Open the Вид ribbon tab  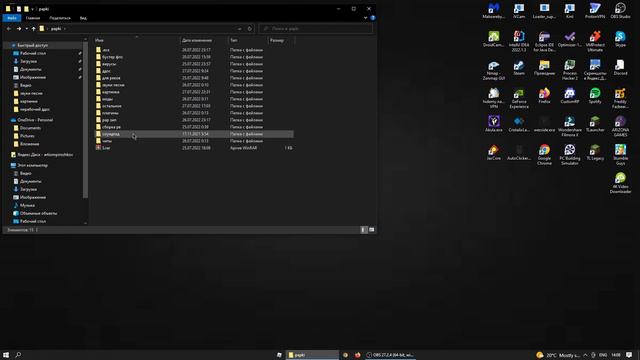[x=83, y=18]
